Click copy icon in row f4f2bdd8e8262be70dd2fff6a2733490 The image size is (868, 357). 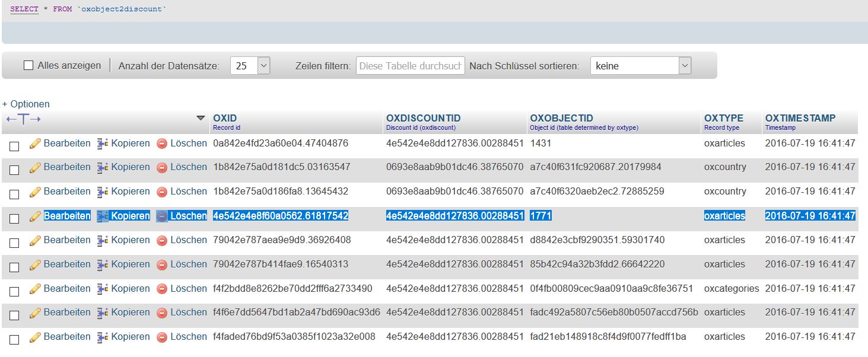coord(103,289)
